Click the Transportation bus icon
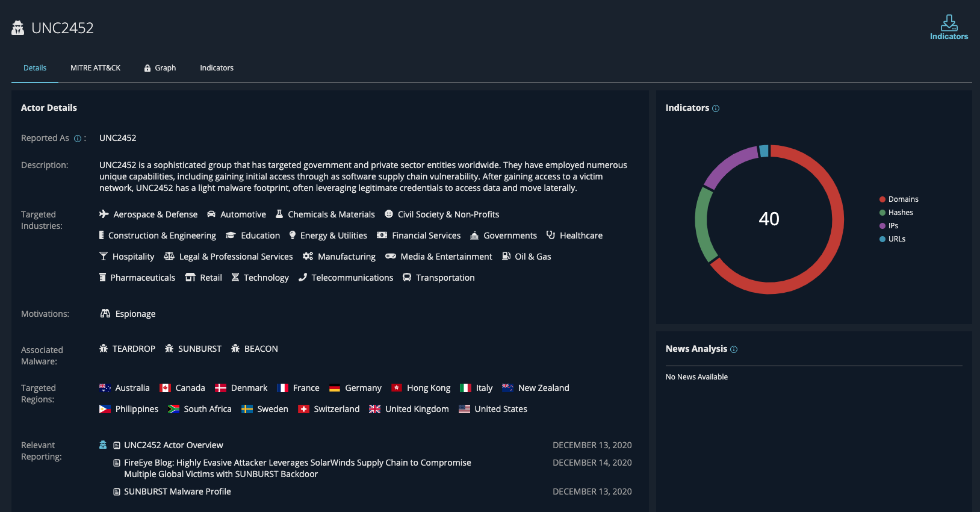Screen dimensions: 980x512 [x=407, y=277]
